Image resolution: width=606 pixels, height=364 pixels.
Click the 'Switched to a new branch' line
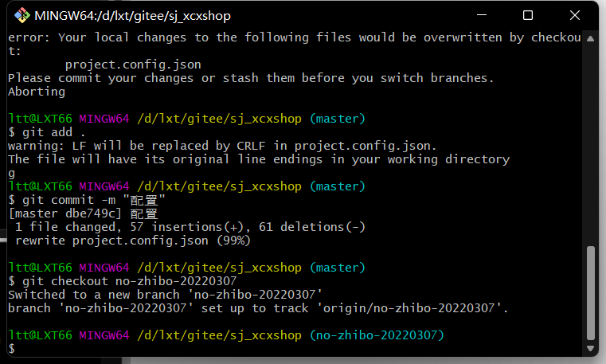tap(165, 295)
